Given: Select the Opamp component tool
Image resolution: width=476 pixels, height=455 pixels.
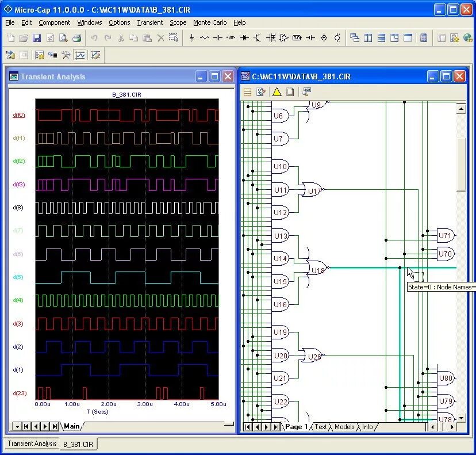Looking at the screenshot, I should tap(284, 38).
